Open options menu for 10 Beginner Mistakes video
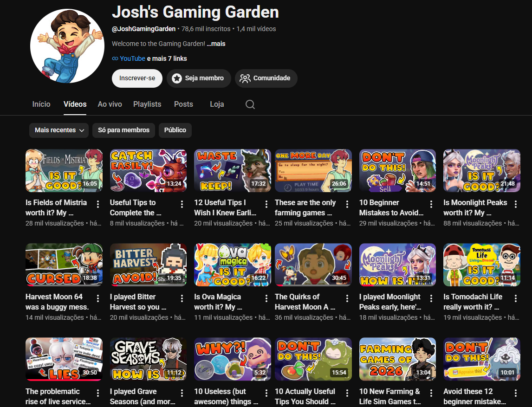 coord(431,204)
